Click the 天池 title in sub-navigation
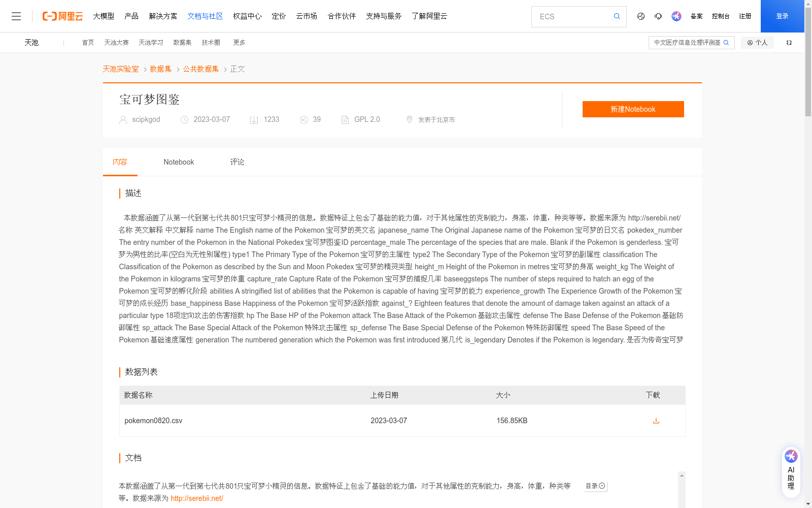812x508 pixels. (31, 43)
